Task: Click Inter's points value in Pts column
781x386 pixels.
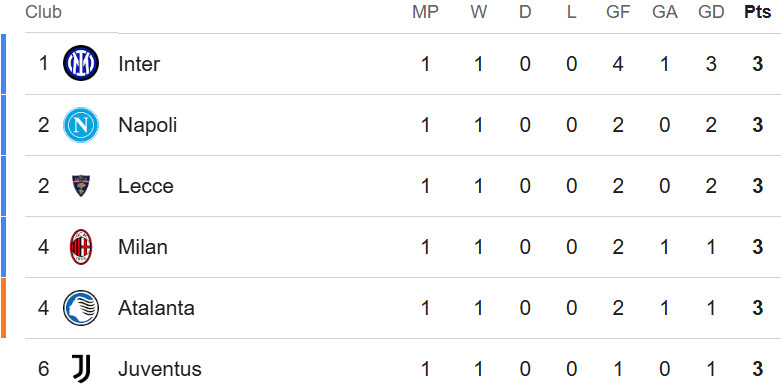Action: (x=758, y=64)
